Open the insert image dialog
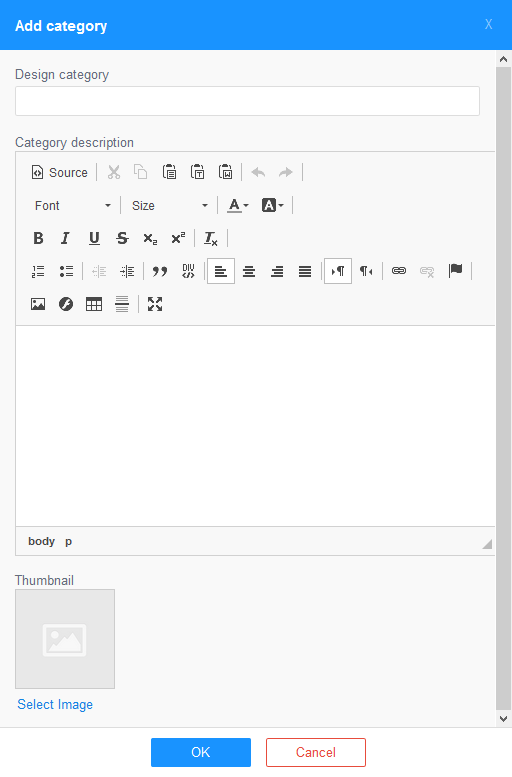Screen dimensions: 512x777 coord(38,304)
